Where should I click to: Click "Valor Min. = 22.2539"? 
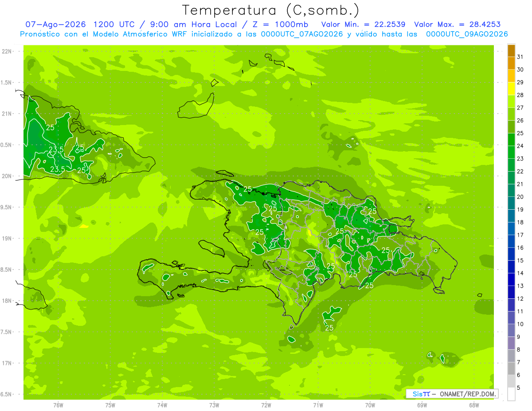tap(363, 24)
